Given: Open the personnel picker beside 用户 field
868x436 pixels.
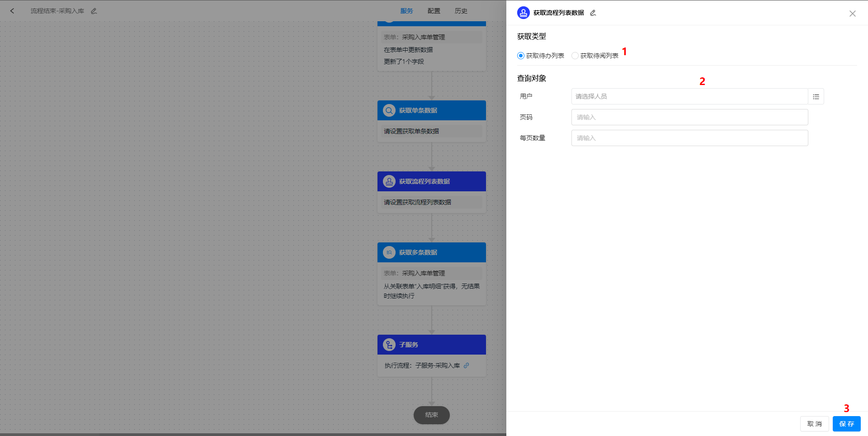Looking at the screenshot, I should click(816, 96).
